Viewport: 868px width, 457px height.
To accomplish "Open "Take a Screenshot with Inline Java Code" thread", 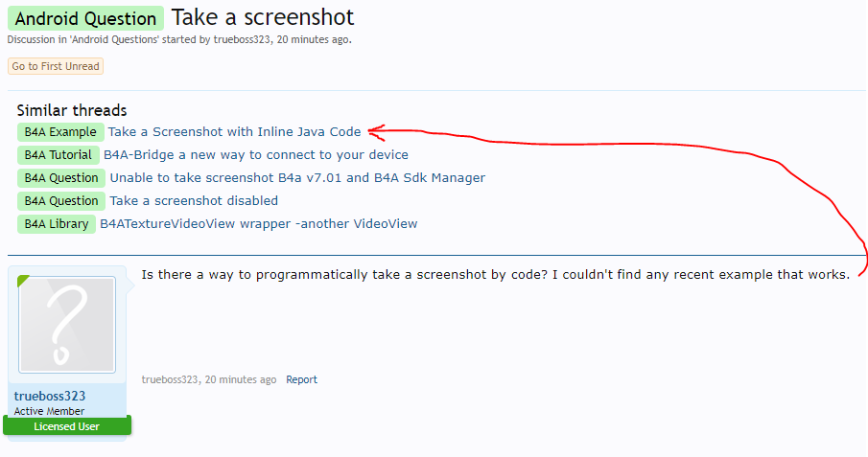I will 234,132.
